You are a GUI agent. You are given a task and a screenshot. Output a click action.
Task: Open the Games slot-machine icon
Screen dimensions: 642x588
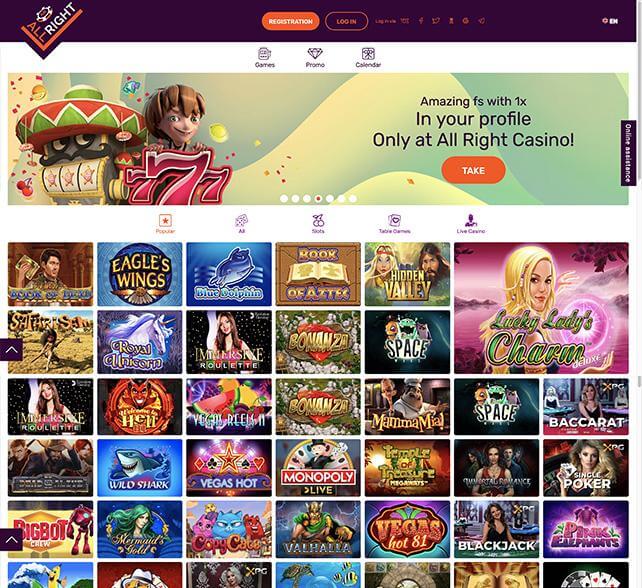point(264,54)
